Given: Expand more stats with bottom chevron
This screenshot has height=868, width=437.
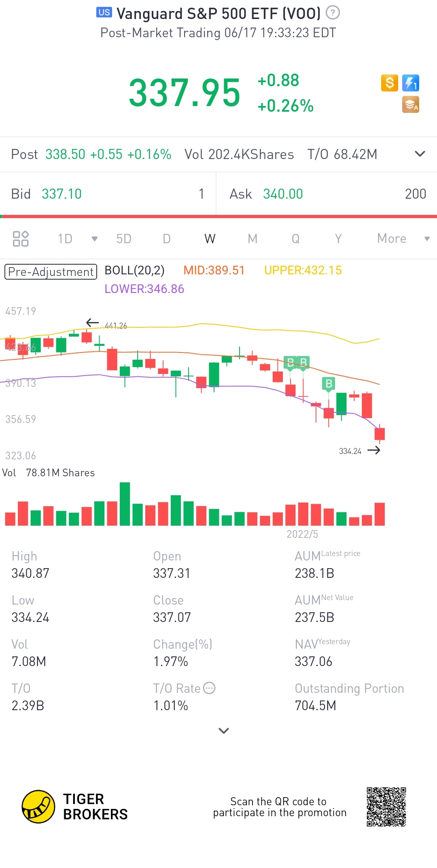Looking at the screenshot, I should pyautogui.click(x=224, y=730).
